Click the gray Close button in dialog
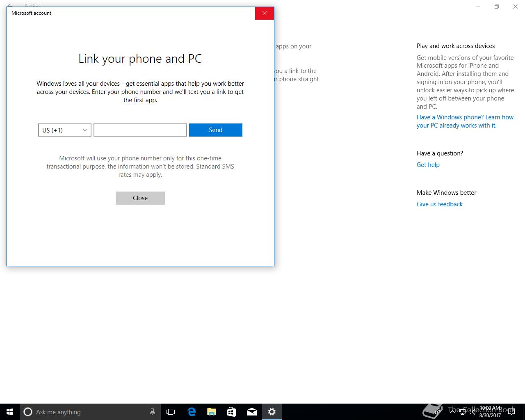The width and height of the screenshot is (525, 420). click(x=140, y=198)
